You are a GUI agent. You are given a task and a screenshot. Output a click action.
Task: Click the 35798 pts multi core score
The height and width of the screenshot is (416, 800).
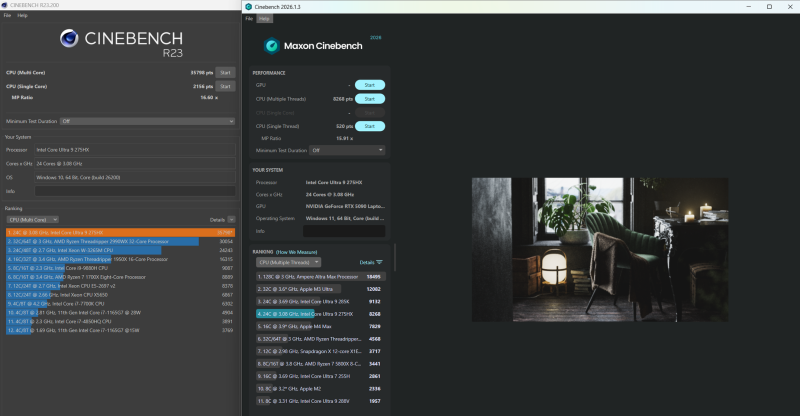click(x=202, y=72)
